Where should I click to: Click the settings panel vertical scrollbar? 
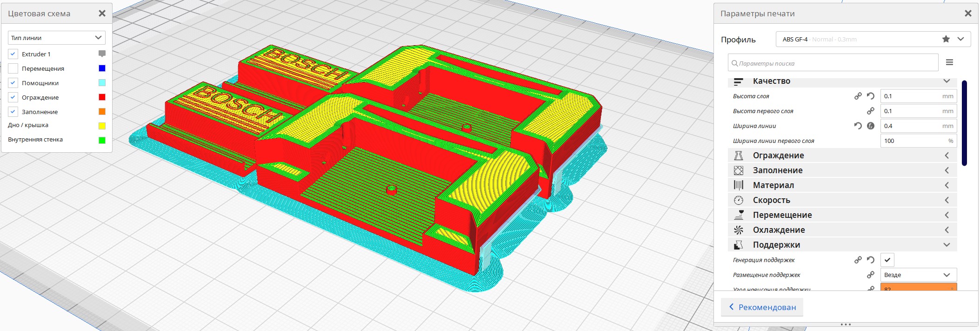(964, 123)
